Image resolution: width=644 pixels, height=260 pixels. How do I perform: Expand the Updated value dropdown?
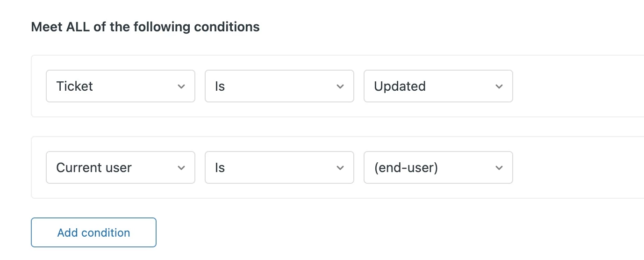pos(438,86)
